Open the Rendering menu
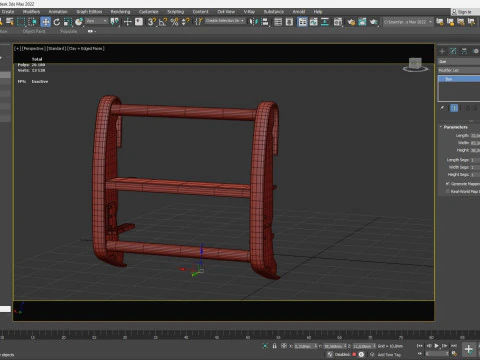Screen dimensions: 480x360 tap(120, 12)
